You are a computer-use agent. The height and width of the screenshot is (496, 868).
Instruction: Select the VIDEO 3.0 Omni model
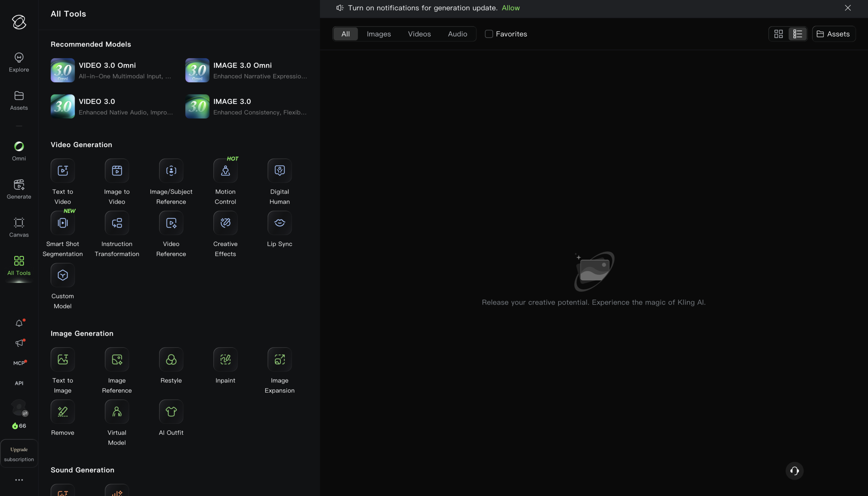(x=111, y=70)
